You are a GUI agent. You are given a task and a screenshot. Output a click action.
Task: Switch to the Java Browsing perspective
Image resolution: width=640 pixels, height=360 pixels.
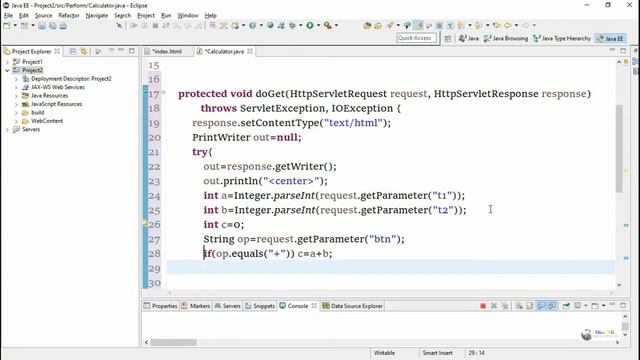(x=506, y=38)
